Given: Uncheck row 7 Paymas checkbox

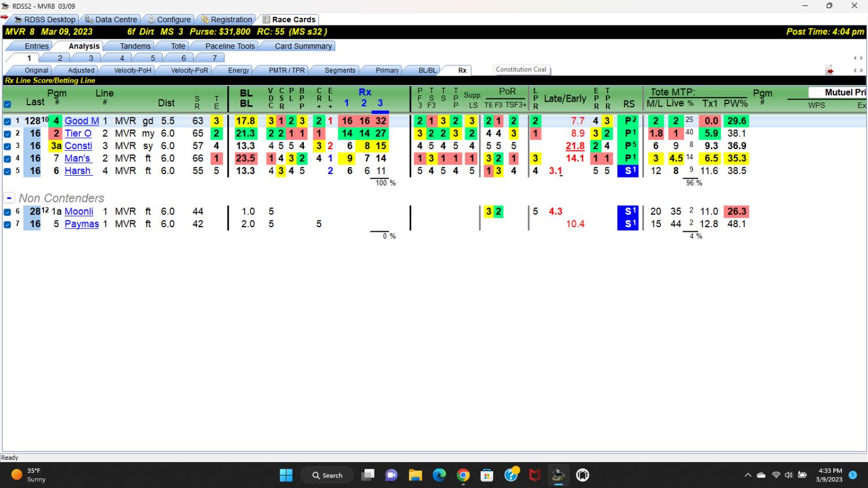Looking at the screenshot, I should coord(8,224).
